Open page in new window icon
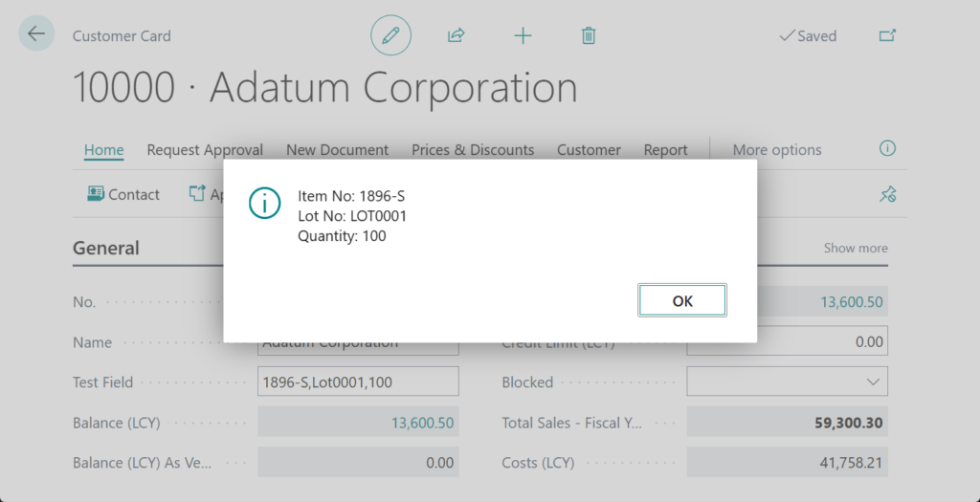This screenshot has width=980, height=502. (x=887, y=35)
